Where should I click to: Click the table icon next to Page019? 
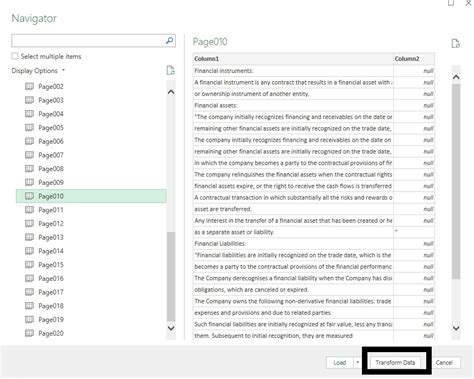29,319
